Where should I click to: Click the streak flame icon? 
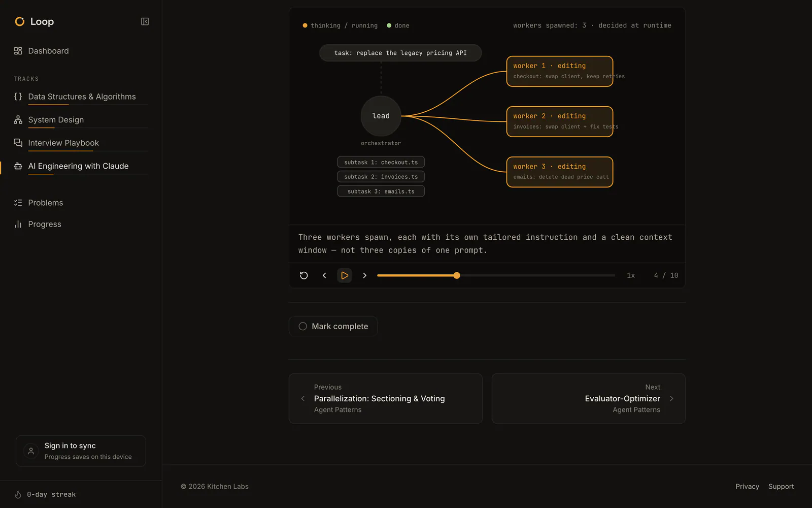(18, 494)
